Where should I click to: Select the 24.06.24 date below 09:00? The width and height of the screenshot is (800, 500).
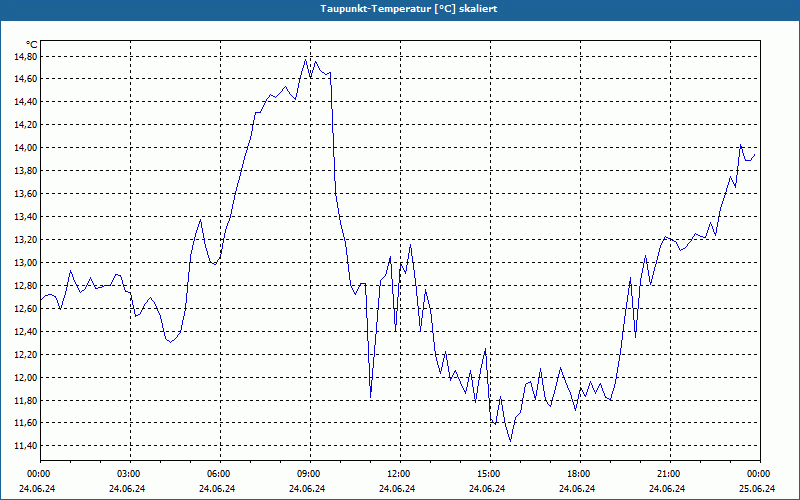click(307, 488)
